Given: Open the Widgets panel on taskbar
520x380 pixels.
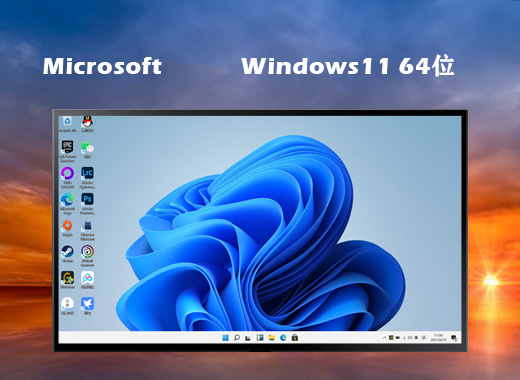Looking at the screenshot, I should (x=260, y=338).
